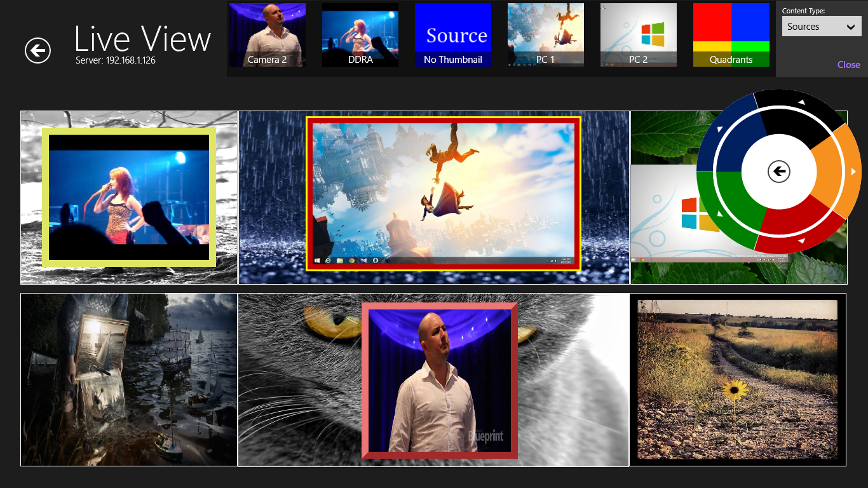Close the sources panel via the Close link
The width and height of the screenshot is (868, 488).
click(848, 65)
